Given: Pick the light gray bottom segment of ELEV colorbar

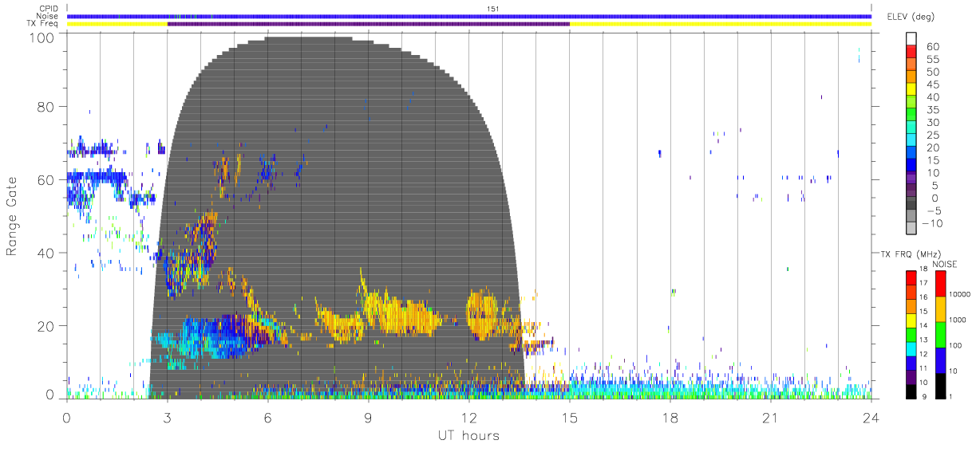Looking at the screenshot, I should 913,230.
